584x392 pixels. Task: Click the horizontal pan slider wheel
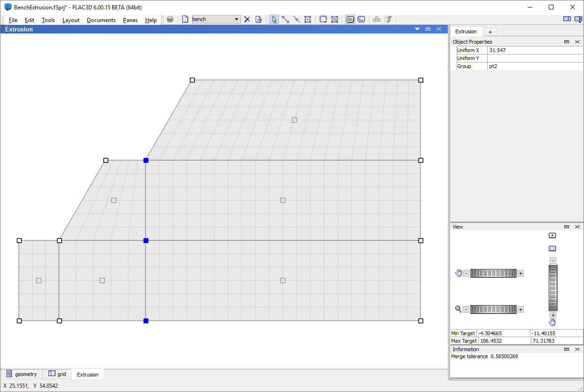point(493,273)
